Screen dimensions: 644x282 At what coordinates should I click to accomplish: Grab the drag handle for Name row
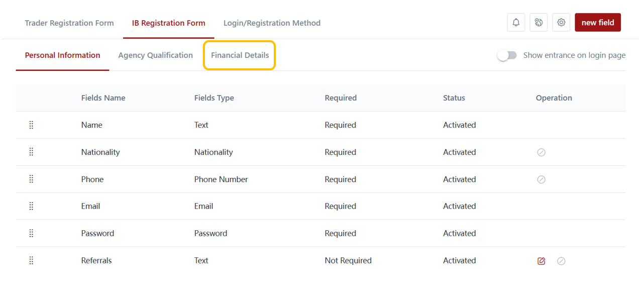point(31,125)
